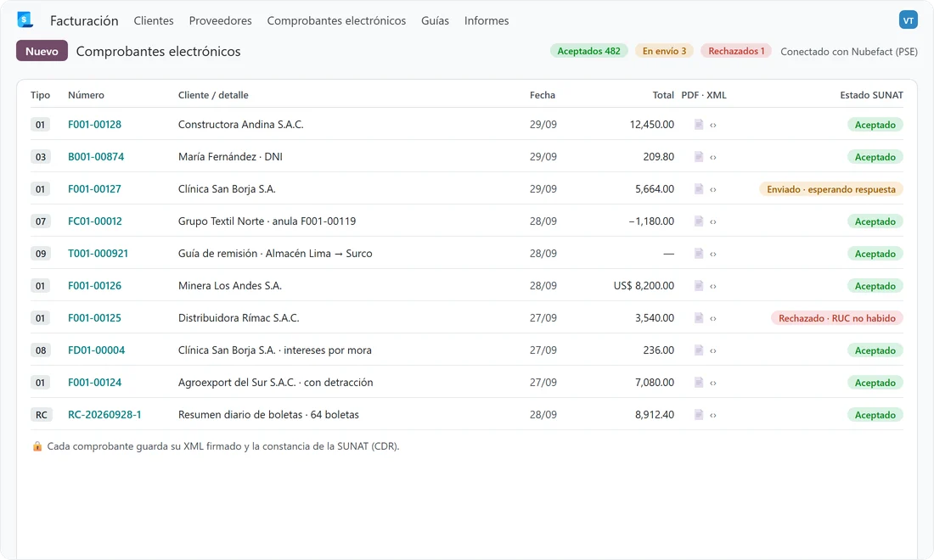Filter by Rechazados 1 badge
This screenshot has height=560, width=934.
tap(736, 51)
